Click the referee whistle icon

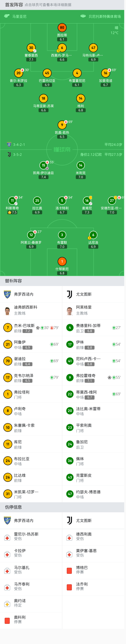click(x=7, y=16)
